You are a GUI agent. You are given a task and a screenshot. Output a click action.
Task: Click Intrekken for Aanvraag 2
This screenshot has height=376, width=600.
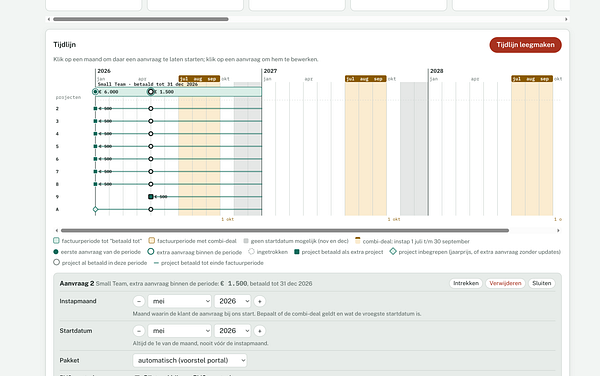[466, 283]
